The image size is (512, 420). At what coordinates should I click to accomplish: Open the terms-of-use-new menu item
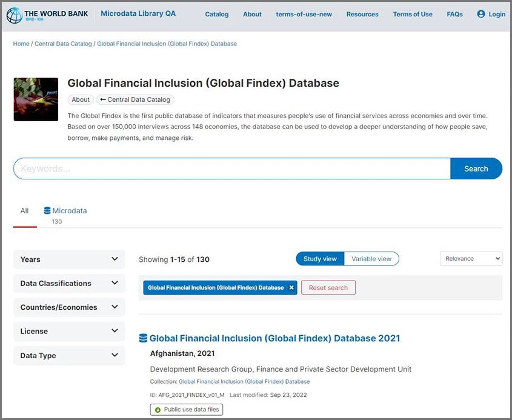(x=304, y=15)
